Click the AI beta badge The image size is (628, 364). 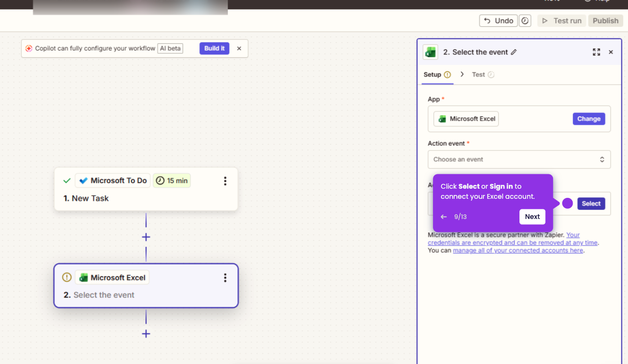[170, 49]
